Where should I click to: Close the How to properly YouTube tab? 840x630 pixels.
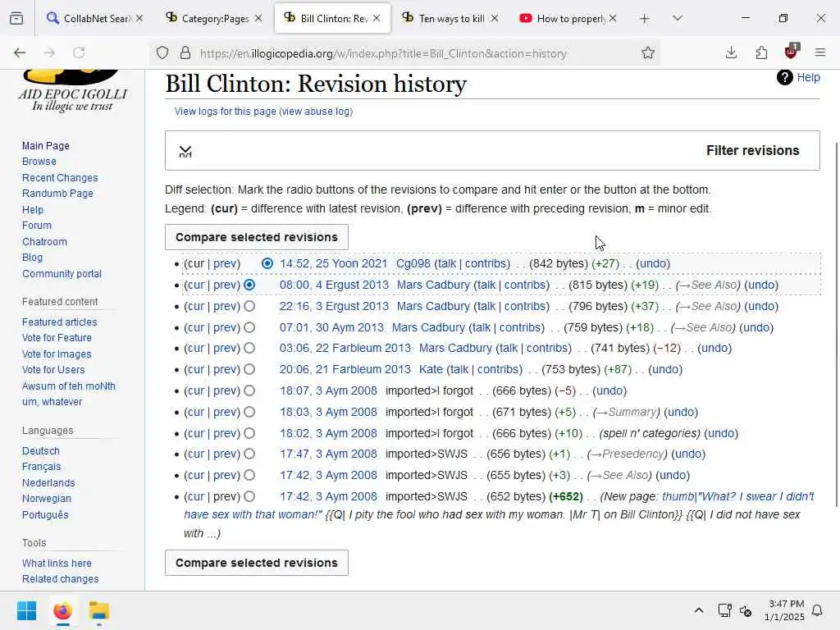[x=613, y=18]
